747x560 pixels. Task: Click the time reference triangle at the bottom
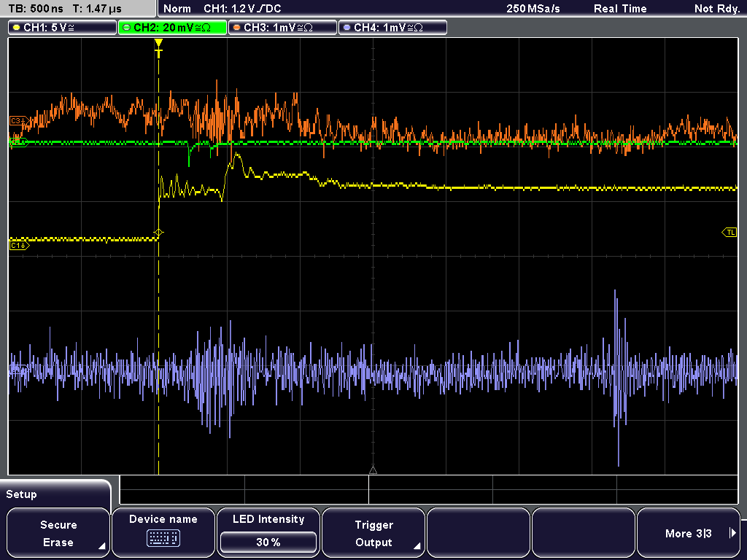373,470
